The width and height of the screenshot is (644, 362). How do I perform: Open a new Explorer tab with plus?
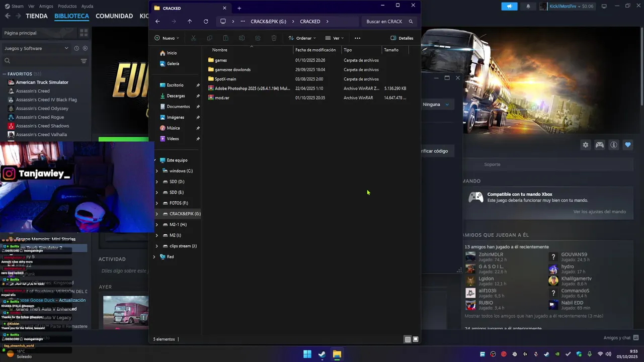tap(239, 8)
